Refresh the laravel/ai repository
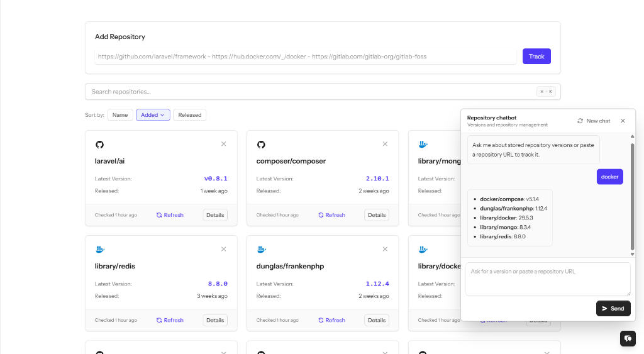This screenshot has height=354, width=644. (170, 215)
